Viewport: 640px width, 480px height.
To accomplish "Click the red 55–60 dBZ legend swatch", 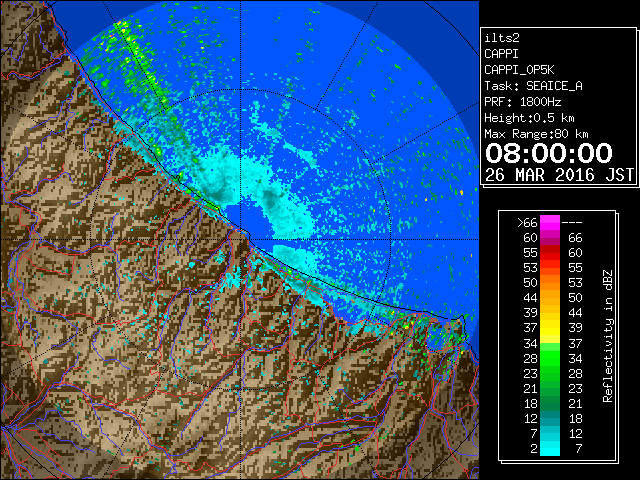I will [x=550, y=253].
